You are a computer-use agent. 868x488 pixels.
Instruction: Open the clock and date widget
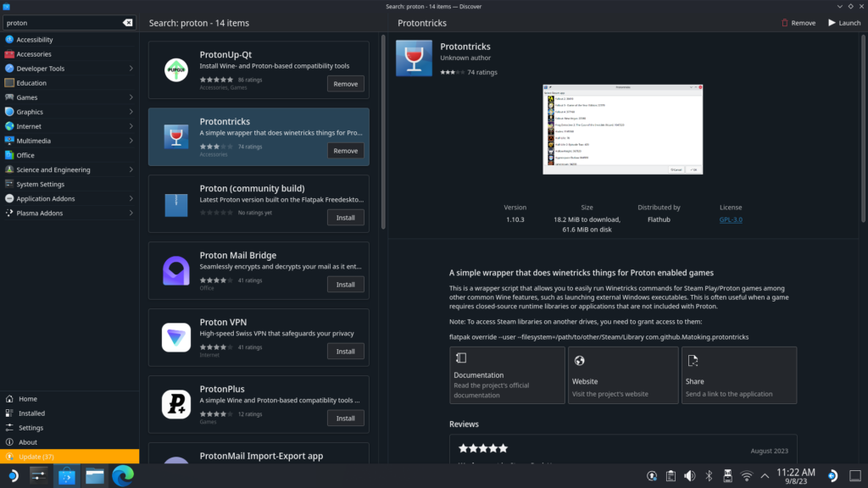coord(795,476)
